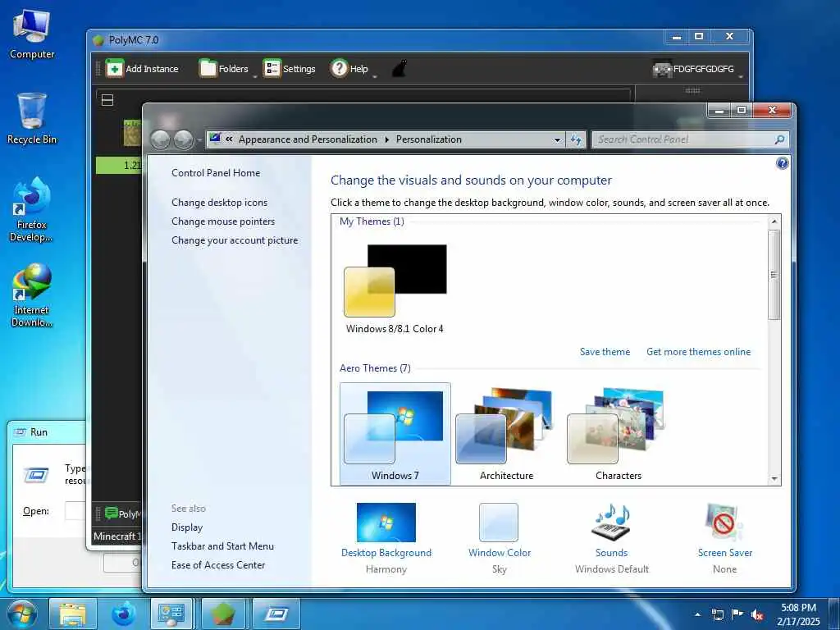Click the back navigation arrow in Control Panel

160,139
